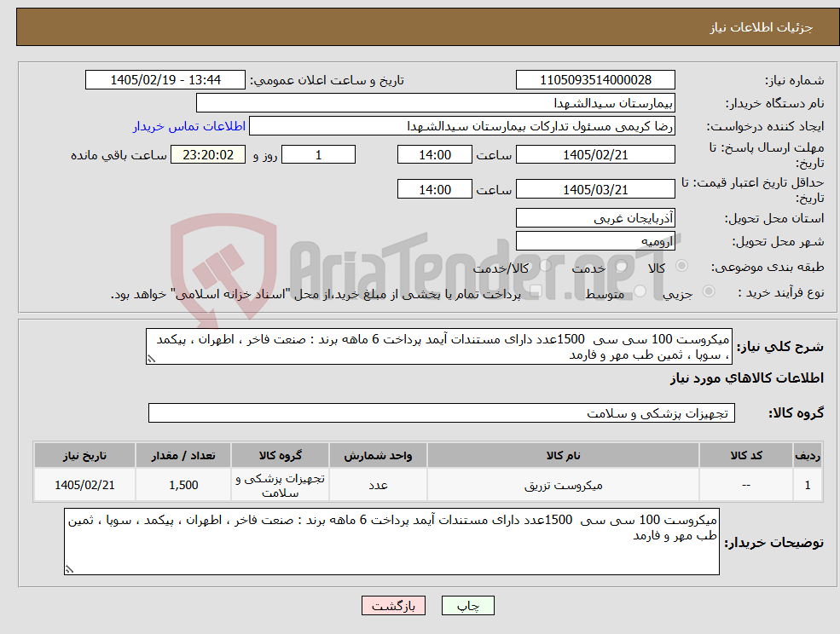Click row number cell 1
This screenshot has width=840, height=634.
[808, 485]
